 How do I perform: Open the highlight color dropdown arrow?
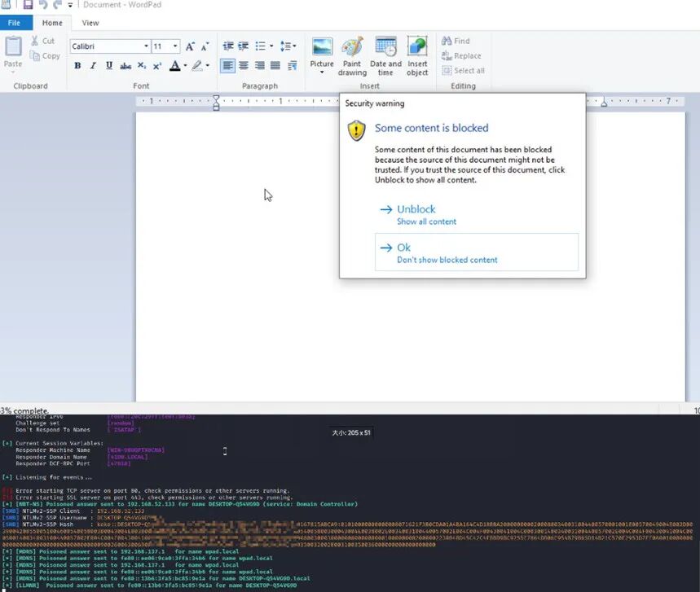point(208,66)
